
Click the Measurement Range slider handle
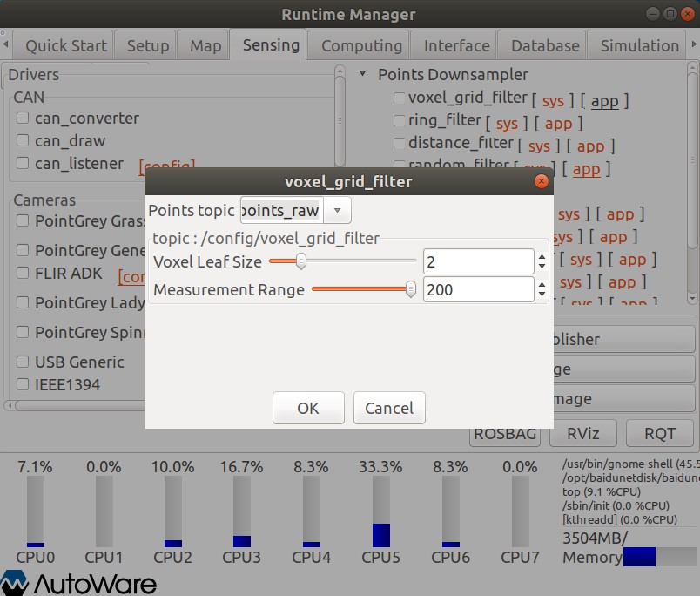pos(411,289)
